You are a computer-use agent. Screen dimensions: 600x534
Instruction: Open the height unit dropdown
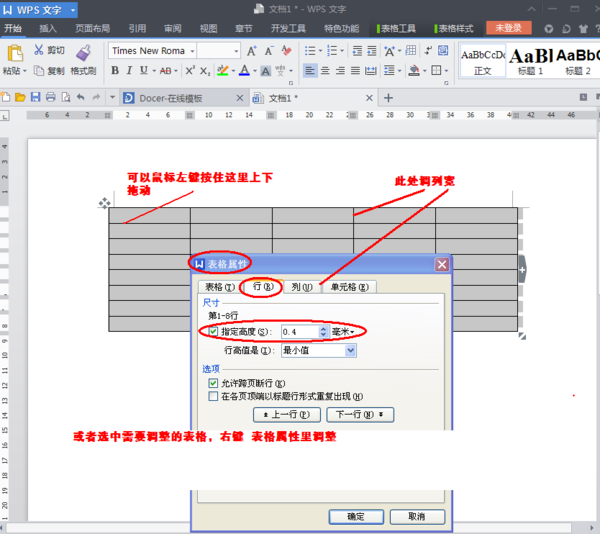point(352,332)
